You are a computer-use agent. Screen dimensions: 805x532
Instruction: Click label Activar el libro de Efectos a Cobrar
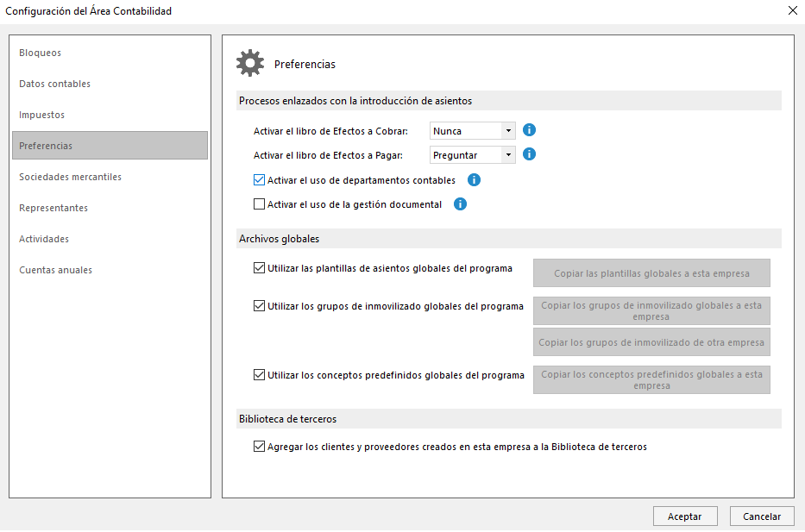coord(330,131)
